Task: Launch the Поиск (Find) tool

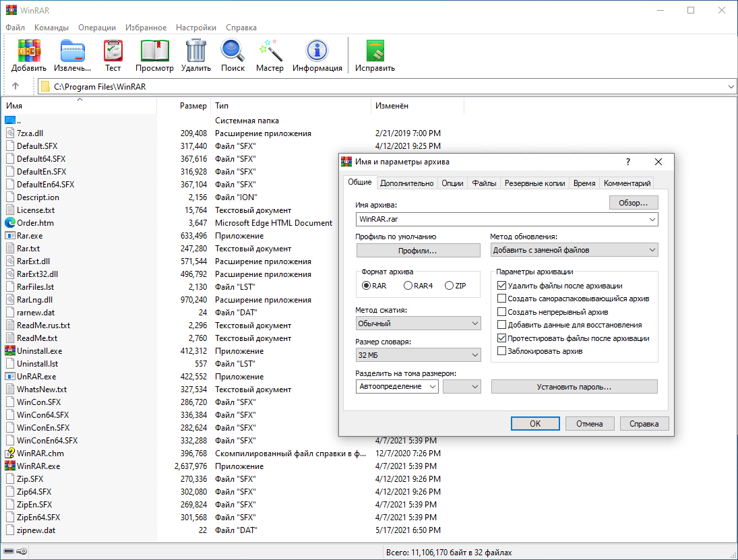Action: (233, 55)
